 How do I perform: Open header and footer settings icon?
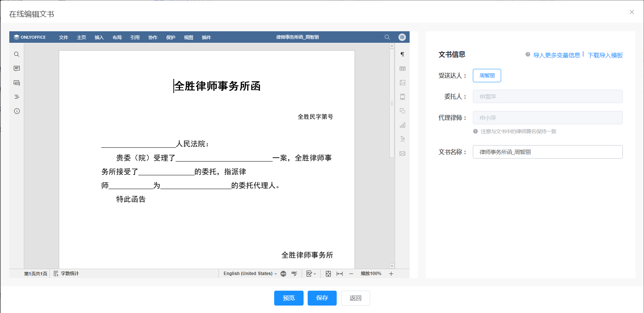coord(402,97)
